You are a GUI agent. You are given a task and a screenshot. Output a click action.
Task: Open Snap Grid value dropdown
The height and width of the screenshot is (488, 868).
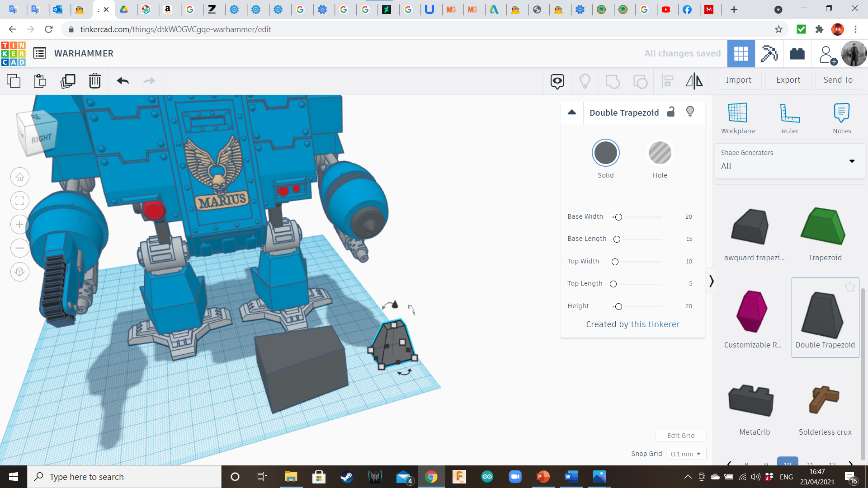[x=685, y=454]
